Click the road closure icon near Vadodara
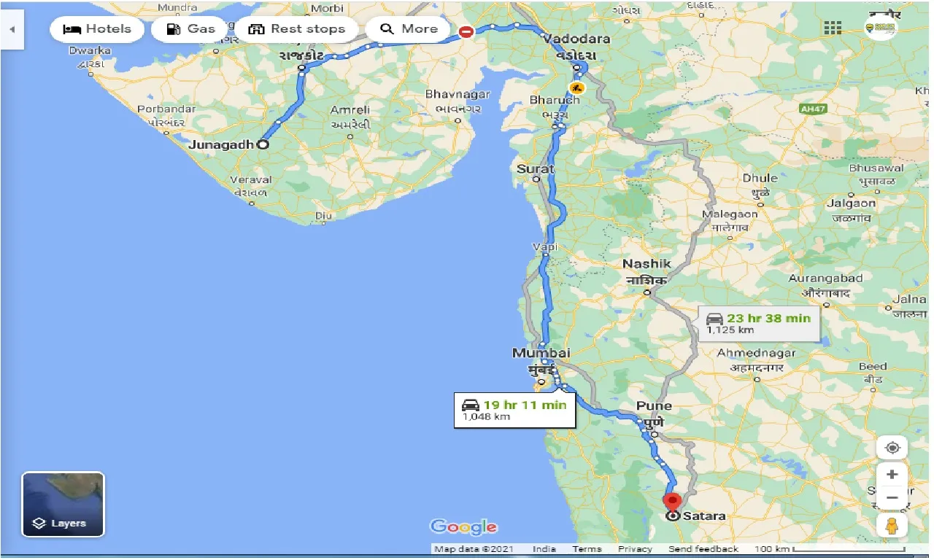Viewport: 934px width, 560px height. pos(466,31)
